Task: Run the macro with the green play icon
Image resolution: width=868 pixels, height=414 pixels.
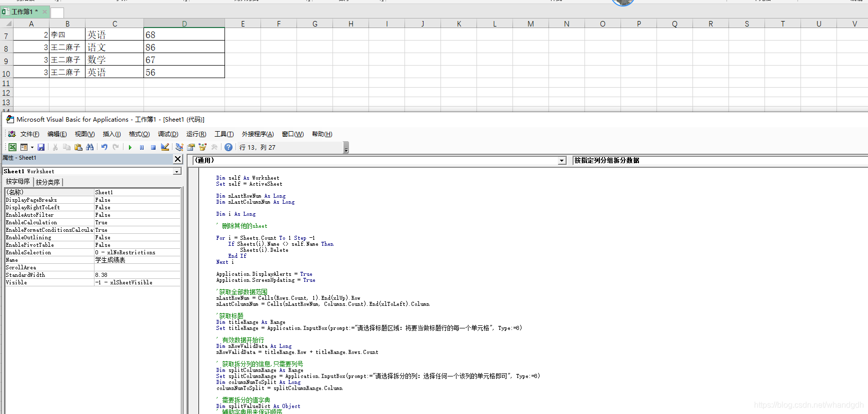Action: [x=130, y=147]
